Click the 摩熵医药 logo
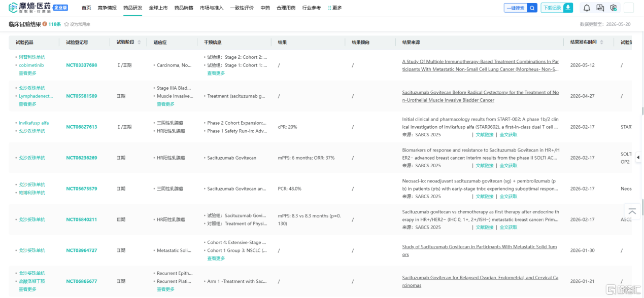 [30, 8]
